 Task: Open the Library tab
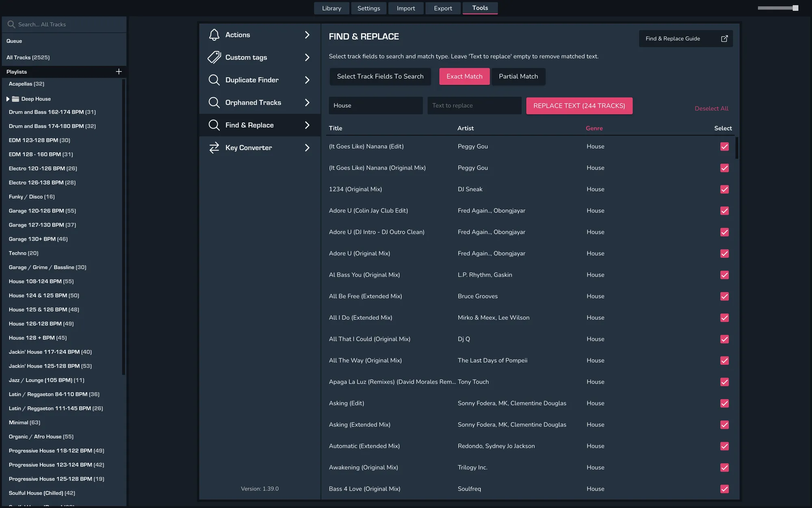coord(331,8)
